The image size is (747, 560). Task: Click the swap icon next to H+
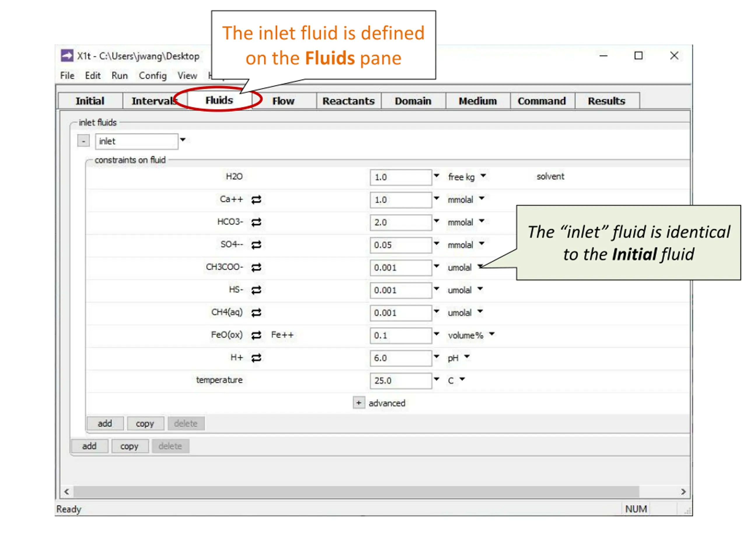(x=256, y=358)
